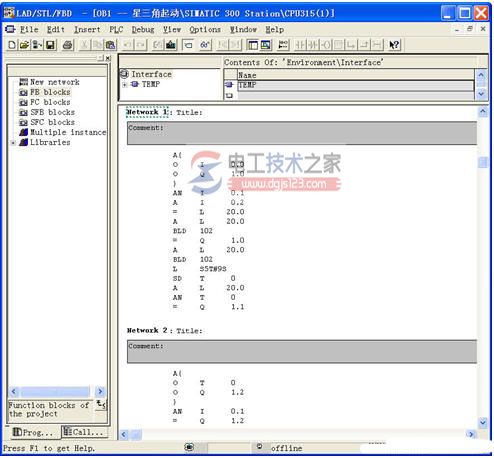The width and height of the screenshot is (494, 458).
Task: Open the Edit menu
Action: click(x=55, y=30)
